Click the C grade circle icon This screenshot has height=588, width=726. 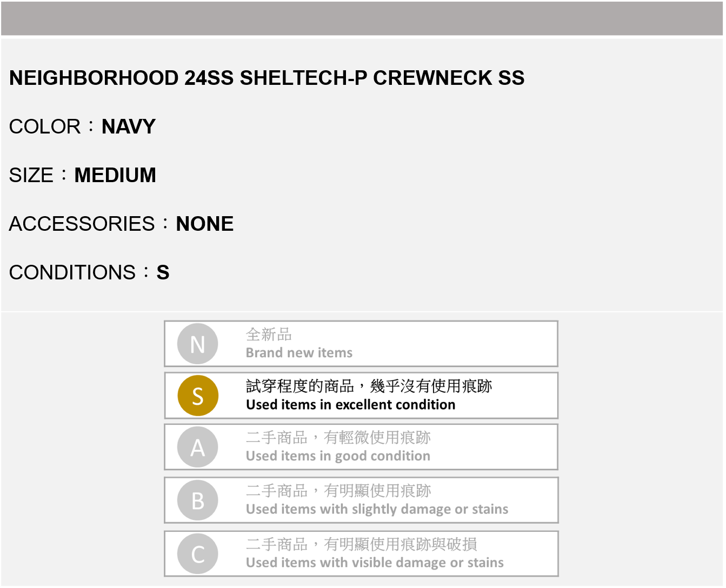pyautogui.click(x=198, y=554)
